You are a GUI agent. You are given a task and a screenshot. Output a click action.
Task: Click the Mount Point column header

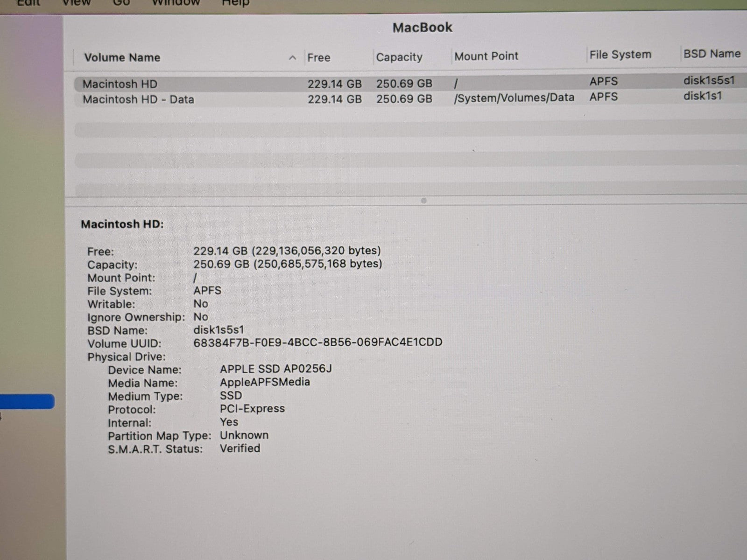click(486, 56)
